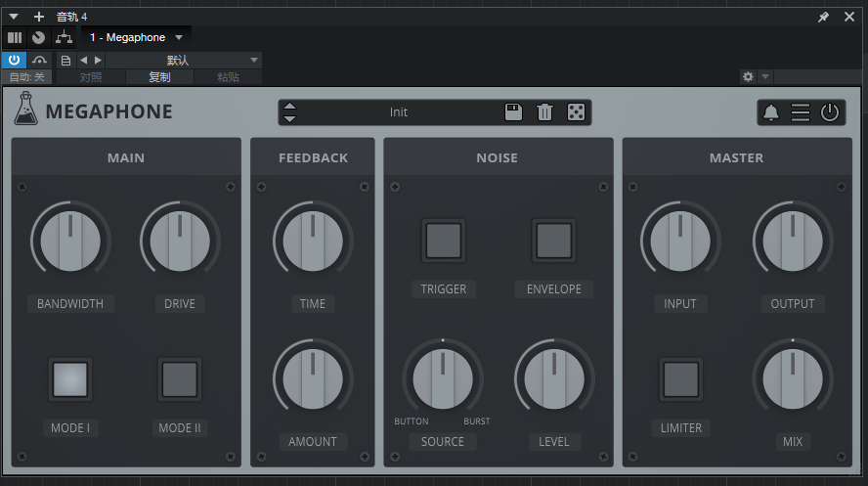Viewport: 868px width, 486px height.
Task: Close the plugin window
Action: (x=849, y=17)
